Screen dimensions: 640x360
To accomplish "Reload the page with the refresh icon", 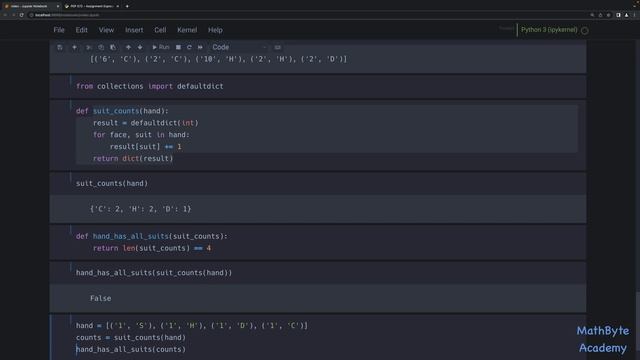I will click(x=21, y=15).
